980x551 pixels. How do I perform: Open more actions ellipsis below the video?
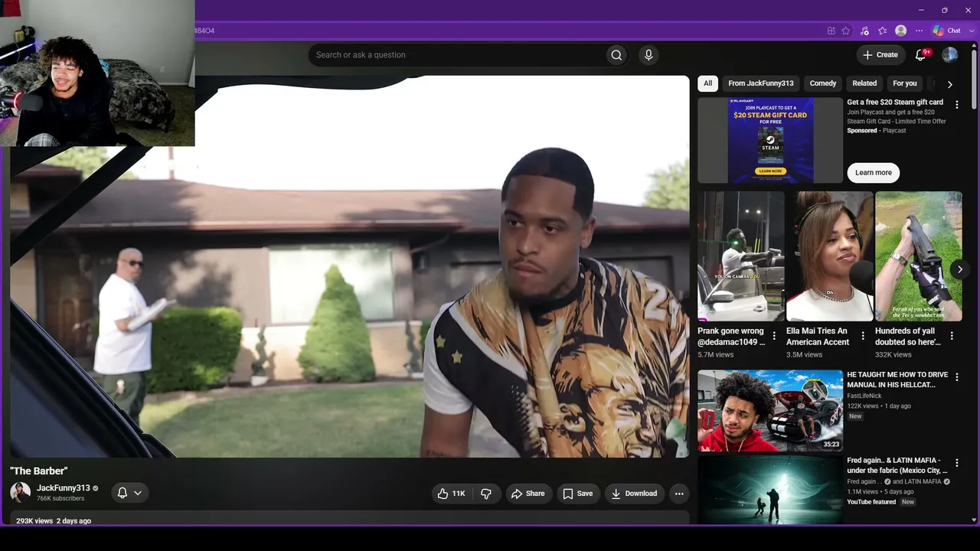tap(679, 494)
